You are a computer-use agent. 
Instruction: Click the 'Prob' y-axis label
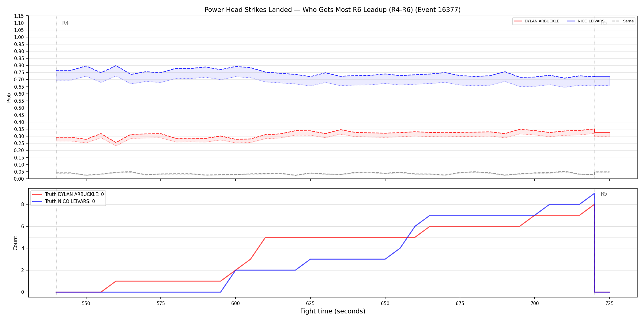(9, 98)
